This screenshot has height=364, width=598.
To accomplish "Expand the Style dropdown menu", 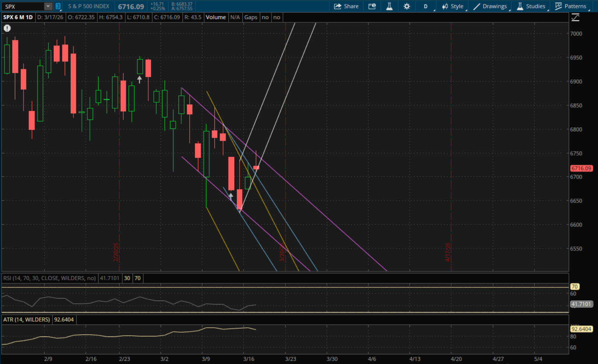I will click(x=453, y=6).
